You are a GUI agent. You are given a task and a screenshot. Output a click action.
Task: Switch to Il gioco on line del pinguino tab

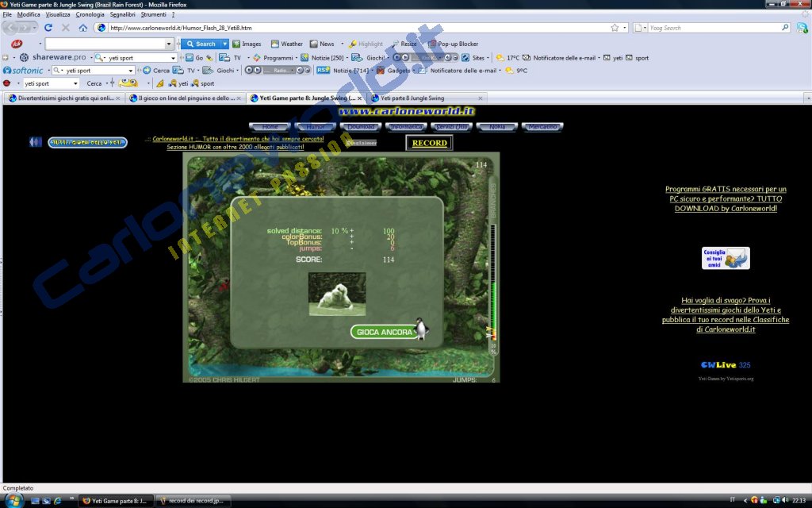186,98
